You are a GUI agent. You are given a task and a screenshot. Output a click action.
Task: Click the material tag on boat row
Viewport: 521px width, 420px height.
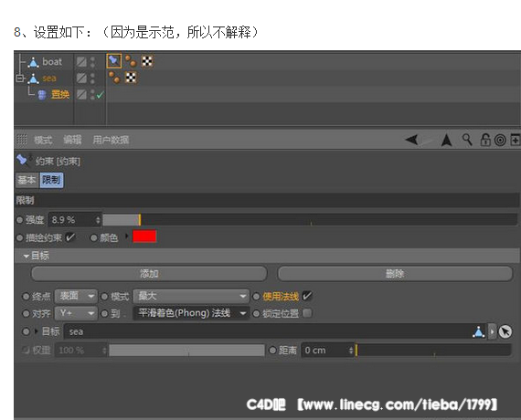pyautogui.click(x=131, y=61)
